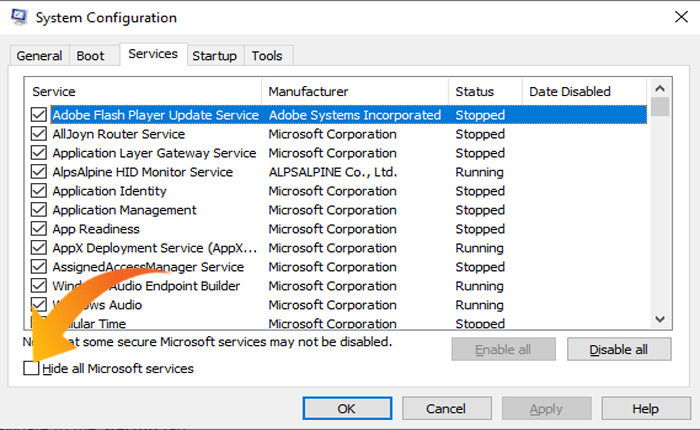Uncheck AssignedAccessManager Service checkbox
The width and height of the screenshot is (700, 430).
tap(39, 267)
